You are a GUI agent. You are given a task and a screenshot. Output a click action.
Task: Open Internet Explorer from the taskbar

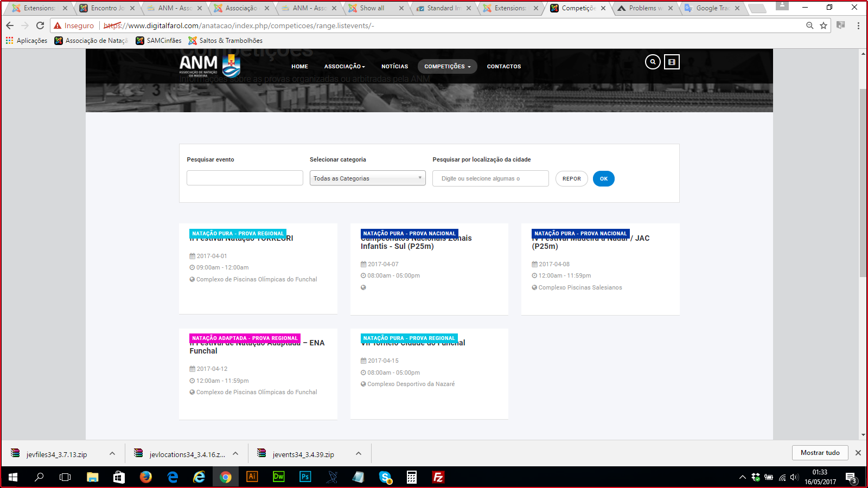pos(199,477)
